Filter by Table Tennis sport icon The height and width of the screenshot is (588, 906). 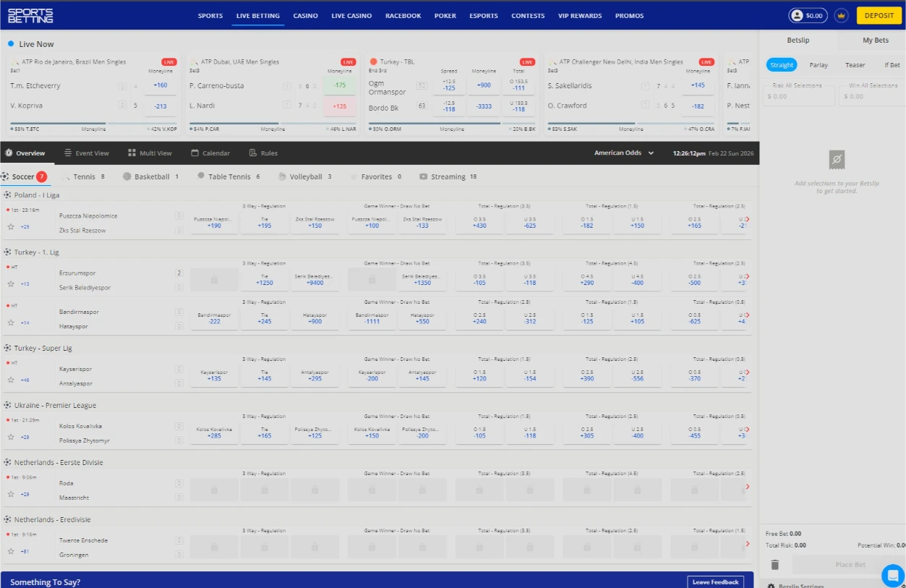[x=200, y=176]
